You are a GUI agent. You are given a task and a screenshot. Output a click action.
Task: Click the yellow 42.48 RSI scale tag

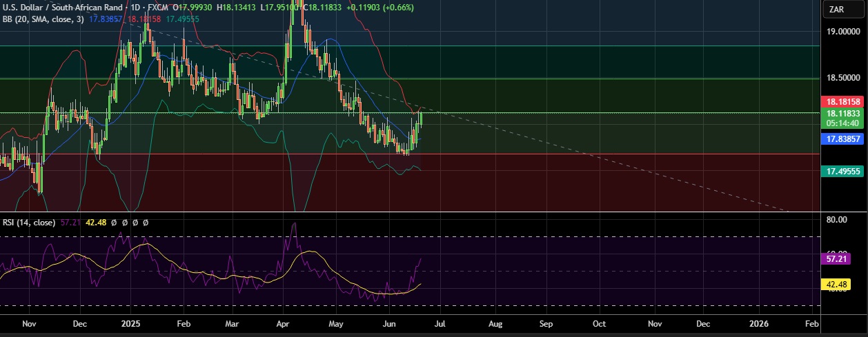click(835, 283)
